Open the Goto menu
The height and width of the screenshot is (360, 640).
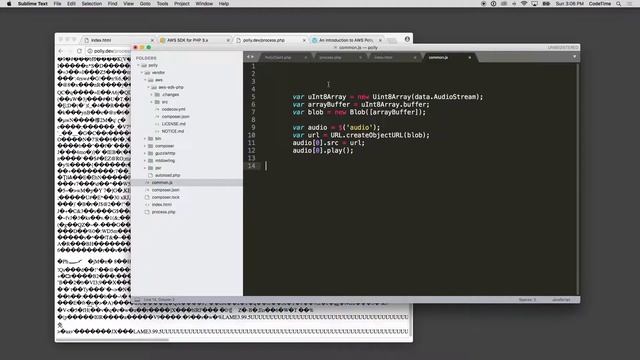pyautogui.click(x=145, y=4)
